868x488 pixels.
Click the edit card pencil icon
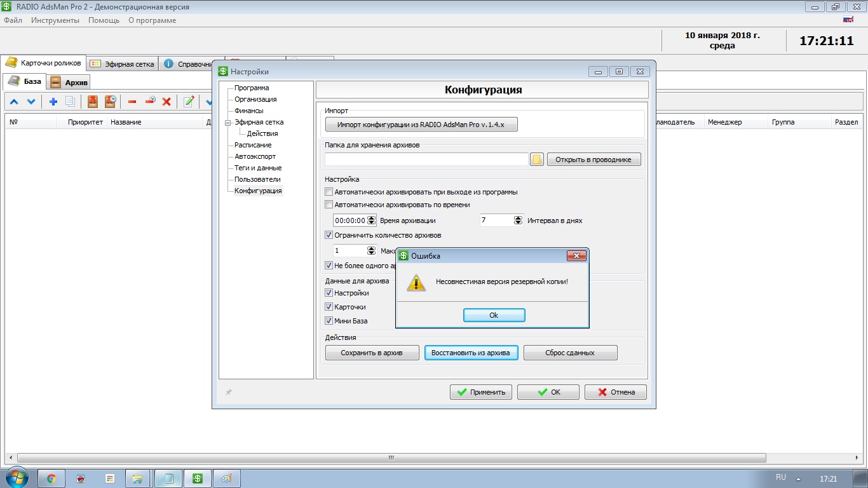click(189, 102)
